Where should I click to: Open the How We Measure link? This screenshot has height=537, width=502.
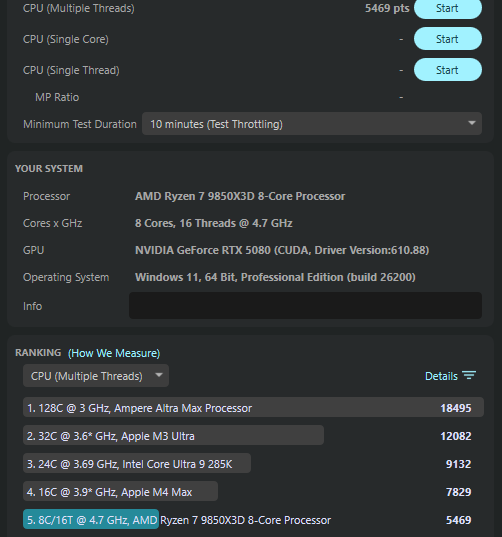[114, 353]
